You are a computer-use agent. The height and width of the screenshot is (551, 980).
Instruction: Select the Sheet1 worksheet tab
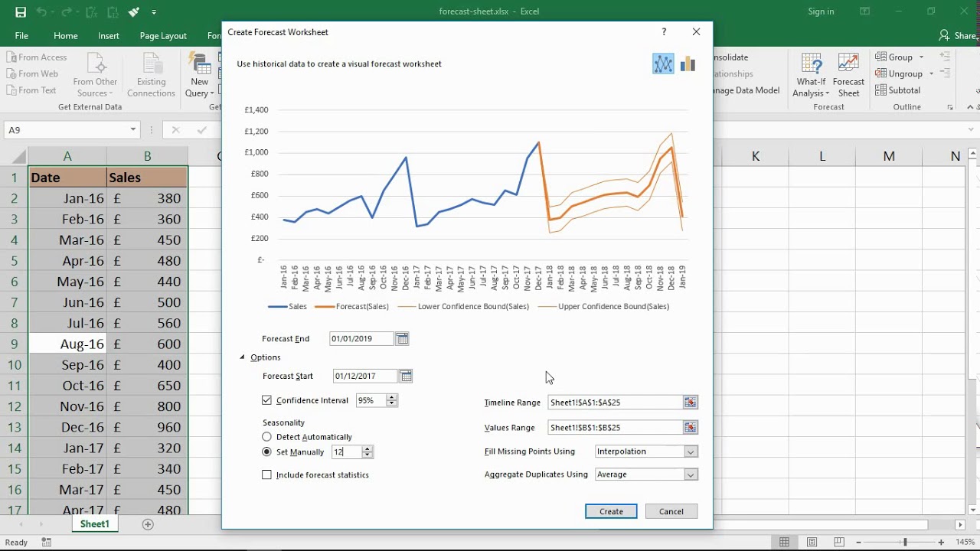point(95,524)
